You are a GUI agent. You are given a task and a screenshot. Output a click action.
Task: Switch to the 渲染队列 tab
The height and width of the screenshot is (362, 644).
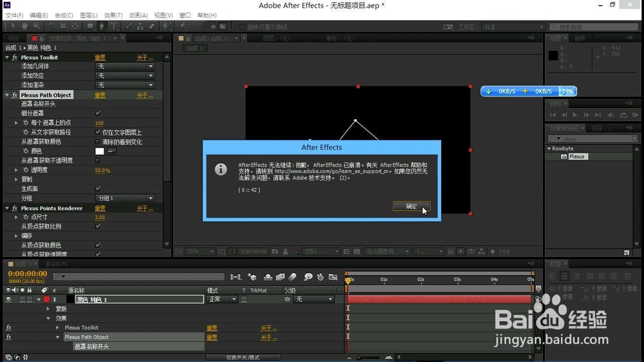(x=56, y=264)
